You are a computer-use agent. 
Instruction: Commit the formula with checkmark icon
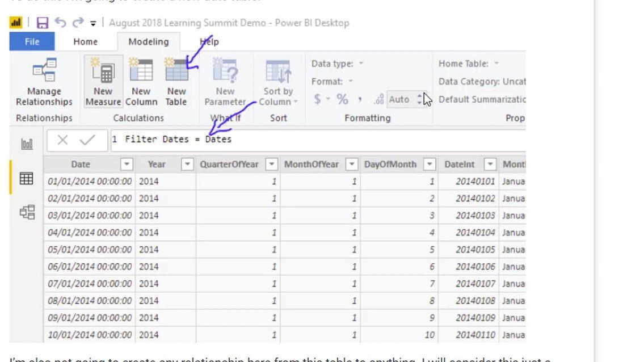point(87,140)
